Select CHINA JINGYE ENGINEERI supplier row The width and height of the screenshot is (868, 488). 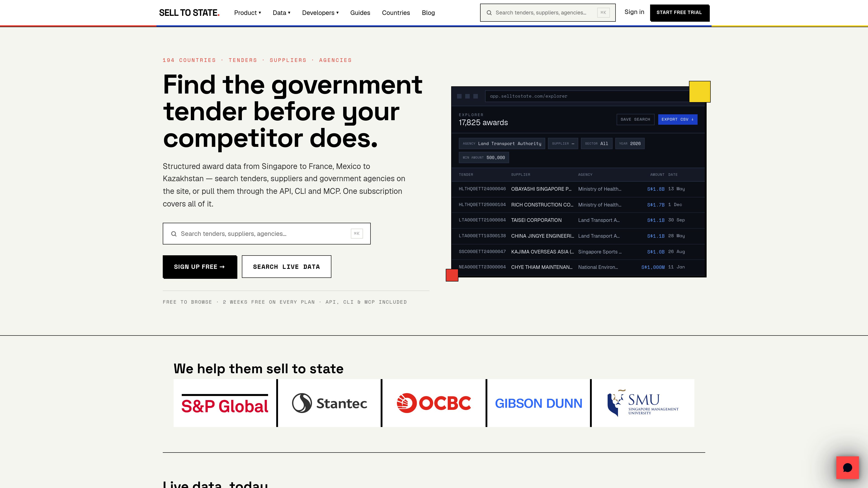coord(578,236)
